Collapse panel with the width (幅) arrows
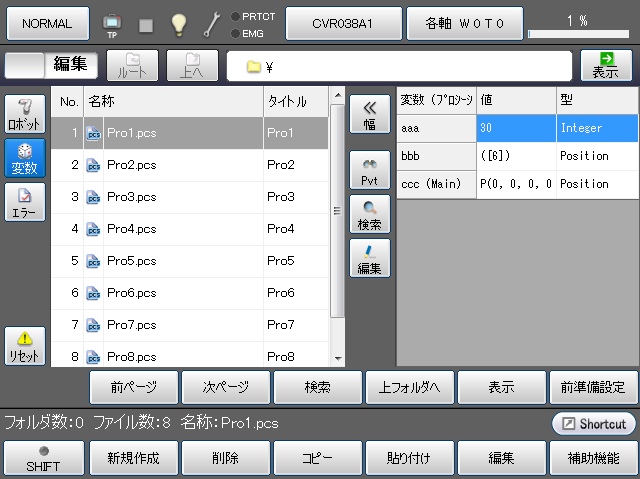 point(369,115)
